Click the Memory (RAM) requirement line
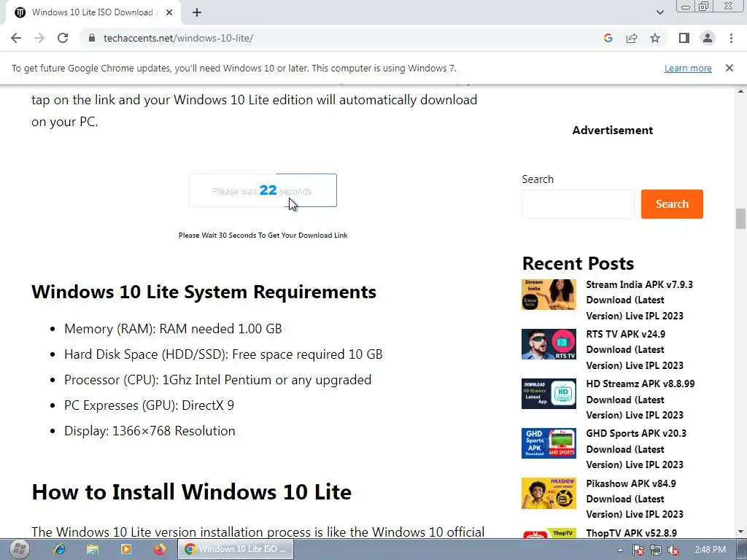The width and height of the screenshot is (747, 560). [x=173, y=329]
